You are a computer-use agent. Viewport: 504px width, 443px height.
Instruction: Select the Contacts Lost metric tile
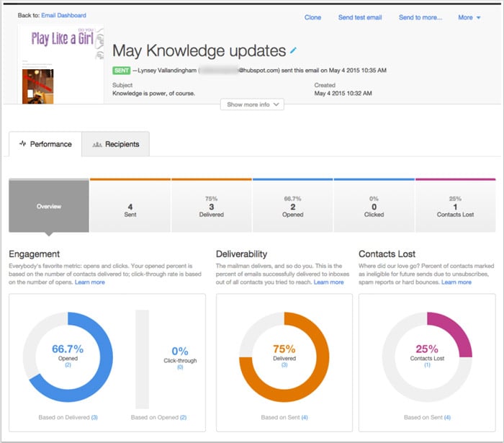455,207
